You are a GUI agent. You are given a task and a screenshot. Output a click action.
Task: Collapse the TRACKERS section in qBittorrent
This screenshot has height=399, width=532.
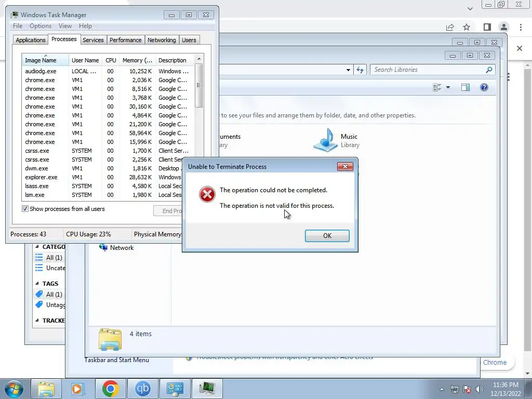pos(37,320)
